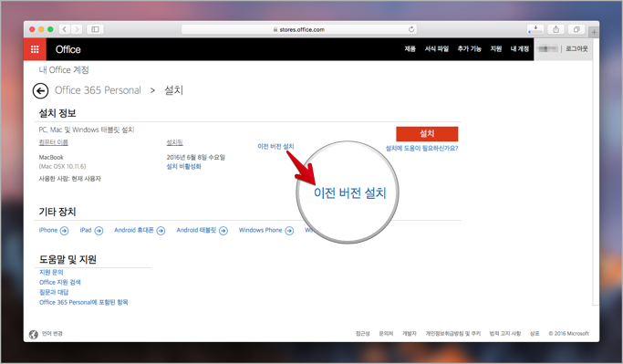Open 개발자 footer link
Screen dimensions: 623x364
(x=410, y=333)
